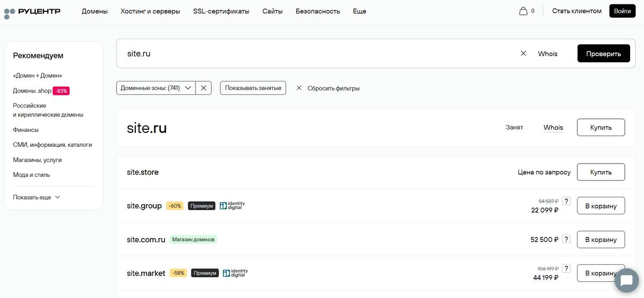Click the site.com.ru domain name
Viewport: 644px width, 298px height.
146,240
